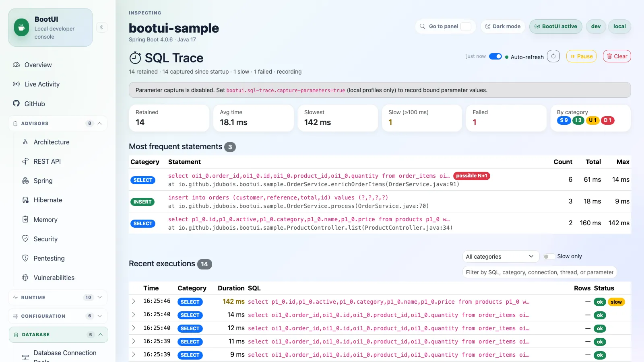Click the Vulnerabilities bug icon

point(25,278)
